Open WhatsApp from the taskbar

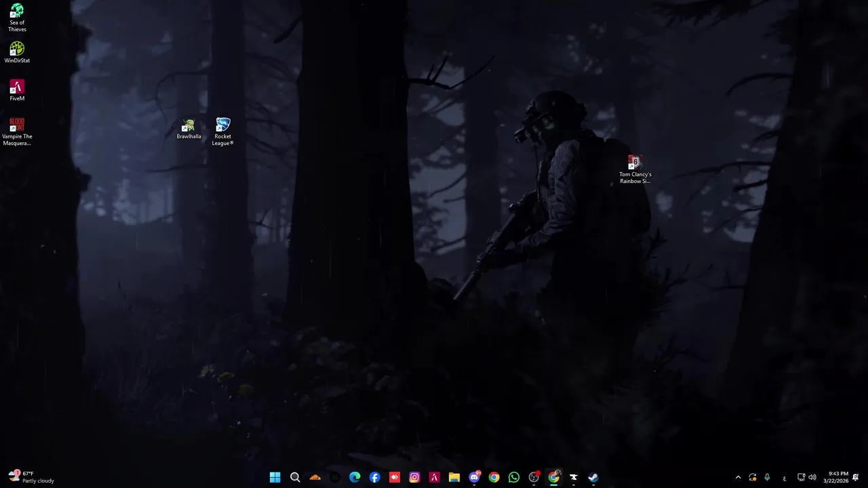pos(514,477)
